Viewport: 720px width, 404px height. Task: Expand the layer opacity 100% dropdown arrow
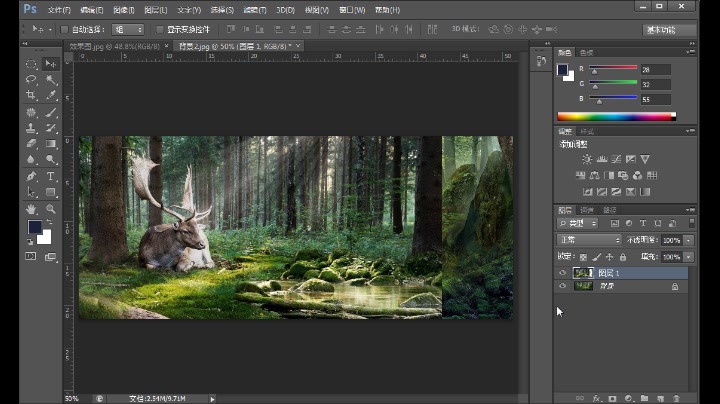(x=688, y=240)
